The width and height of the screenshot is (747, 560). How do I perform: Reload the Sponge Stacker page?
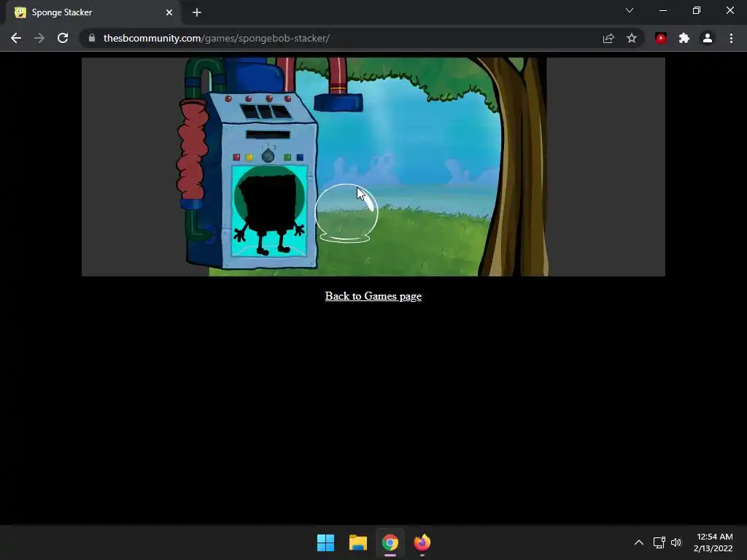[63, 38]
